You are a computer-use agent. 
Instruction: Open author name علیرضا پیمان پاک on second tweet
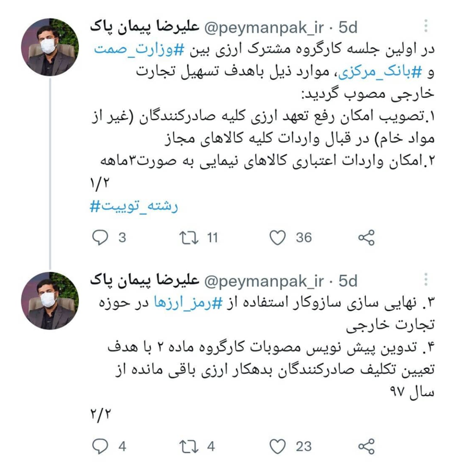point(145,280)
